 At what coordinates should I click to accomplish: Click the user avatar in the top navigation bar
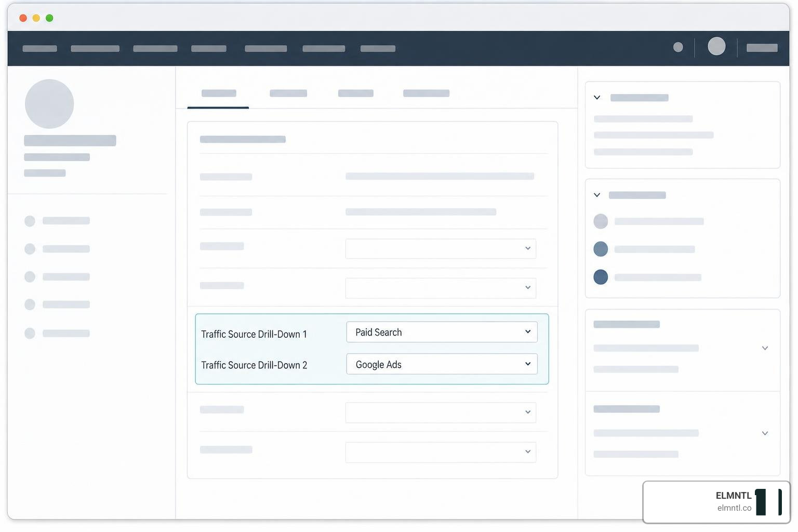tap(716, 46)
